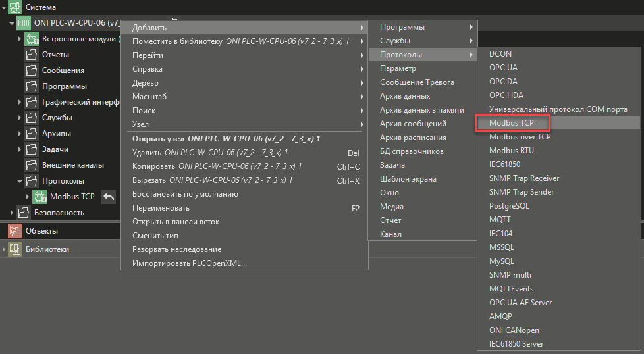The height and width of the screenshot is (354, 644).
Task: Choose Вырезать ONI PLC-W-CPU-06 entry
Action: point(244,180)
